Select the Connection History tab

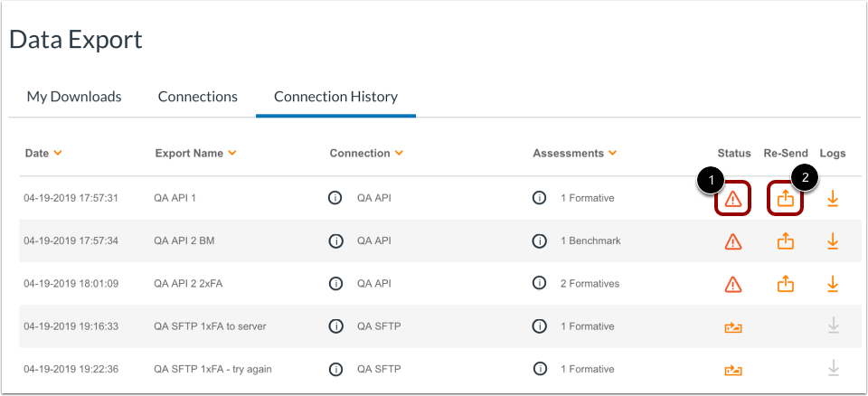(x=335, y=97)
